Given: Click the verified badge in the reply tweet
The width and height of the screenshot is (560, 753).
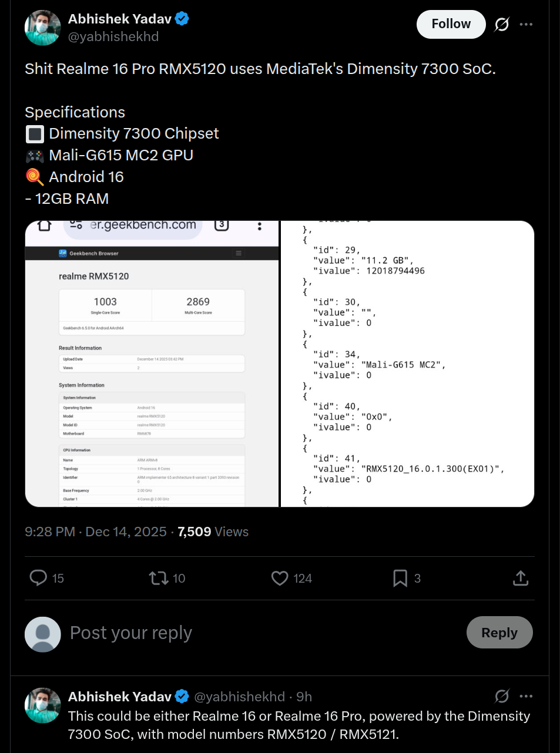Looking at the screenshot, I should pos(182,696).
